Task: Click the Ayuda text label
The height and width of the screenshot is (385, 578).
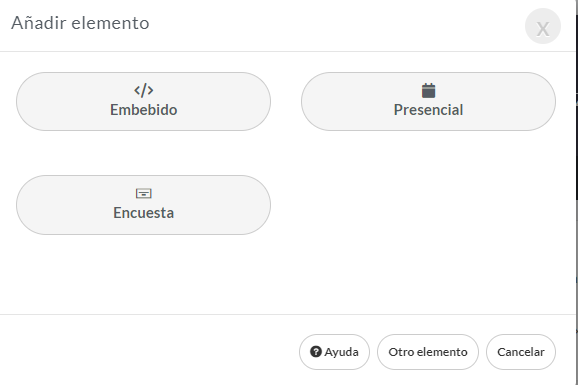Action: [x=341, y=352]
